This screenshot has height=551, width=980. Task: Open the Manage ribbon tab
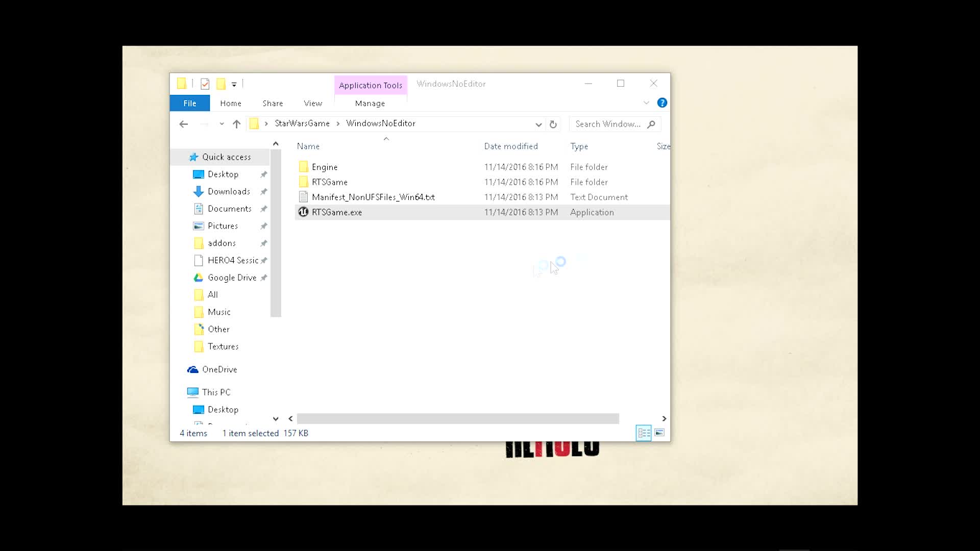[370, 103]
